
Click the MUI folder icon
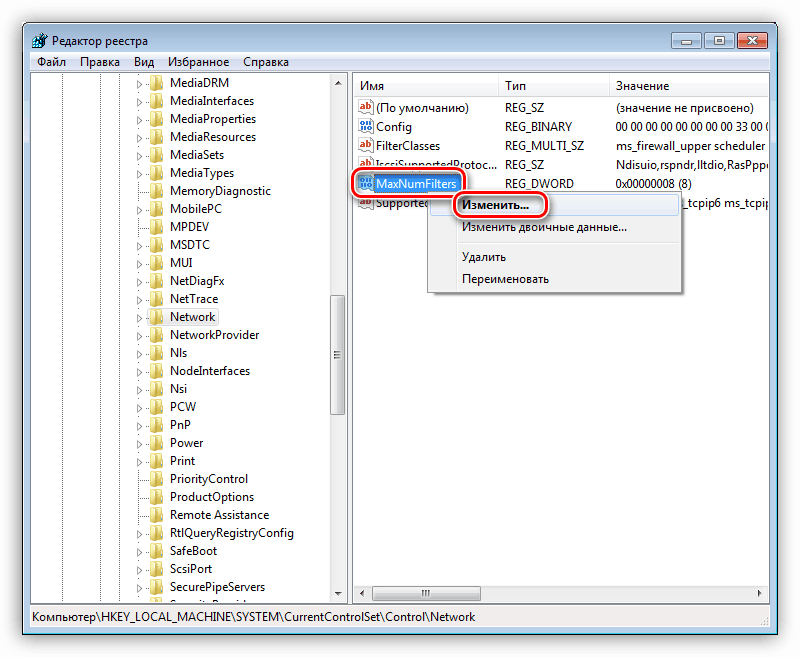click(x=156, y=263)
